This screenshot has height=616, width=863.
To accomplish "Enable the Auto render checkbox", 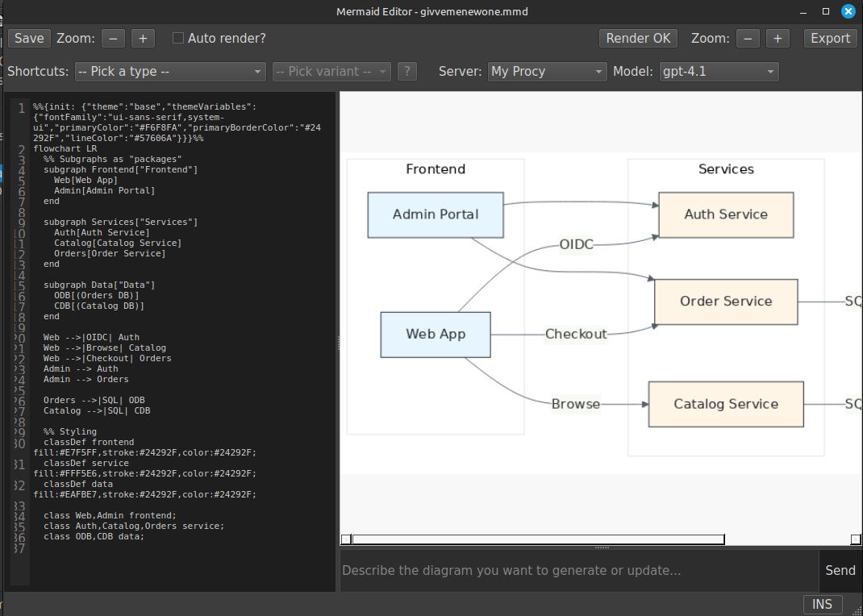I will [x=179, y=39].
